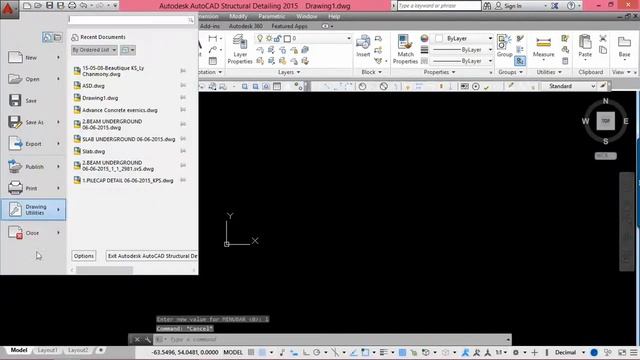The width and height of the screenshot is (640, 360).
Task: Pin the Drawing1.dwg recent document
Action: [183, 98]
